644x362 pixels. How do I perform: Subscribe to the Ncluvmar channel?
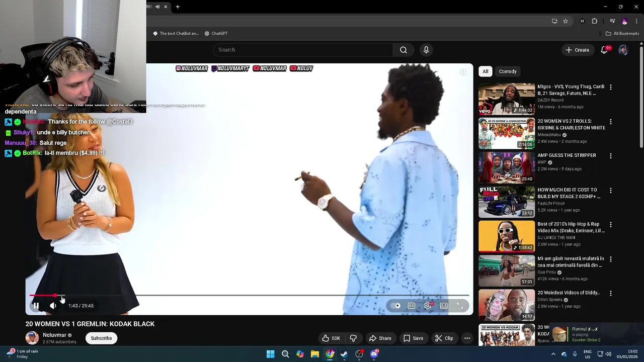101,338
